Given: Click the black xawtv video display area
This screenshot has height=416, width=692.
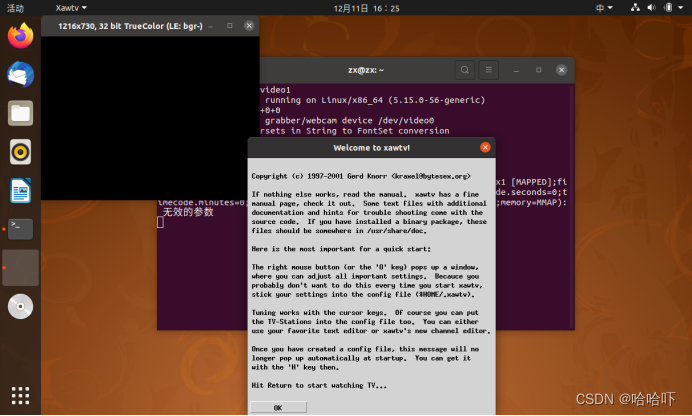Looking at the screenshot, I should [x=150, y=118].
